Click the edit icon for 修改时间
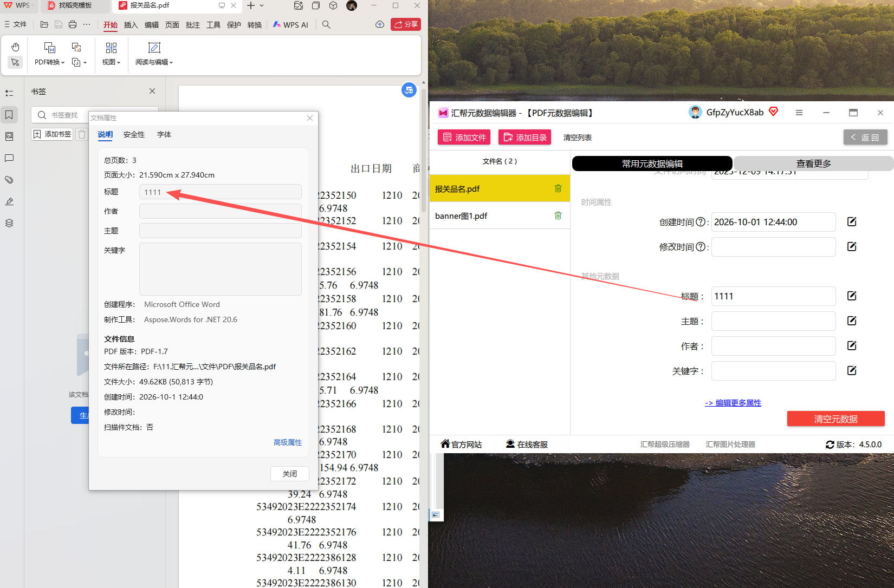 coord(852,246)
